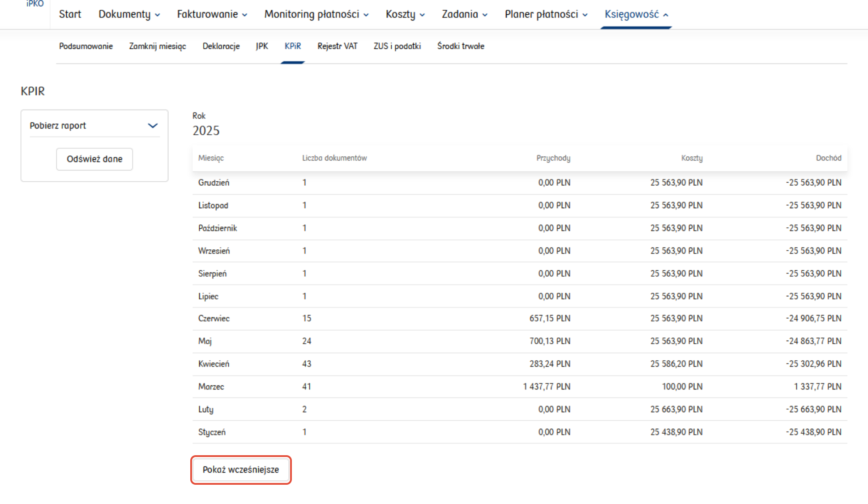Open the Zadania dropdown menu
Screen dimensions: 868x504
pyautogui.click(x=464, y=14)
